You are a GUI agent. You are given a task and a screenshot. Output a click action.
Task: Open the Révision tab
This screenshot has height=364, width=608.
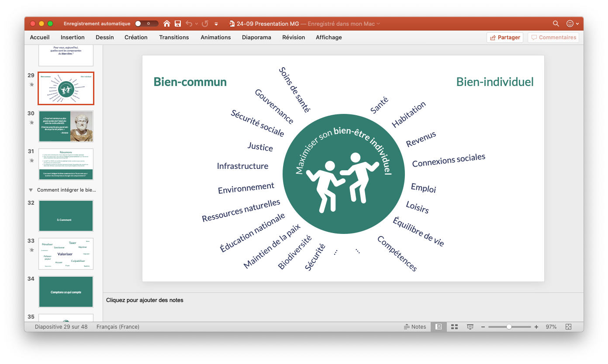(294, 38)
